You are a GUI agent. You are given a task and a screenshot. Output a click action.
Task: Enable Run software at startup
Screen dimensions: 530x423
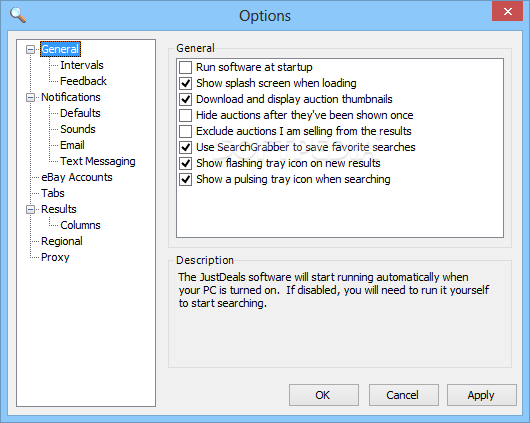[x=186, y=67]
